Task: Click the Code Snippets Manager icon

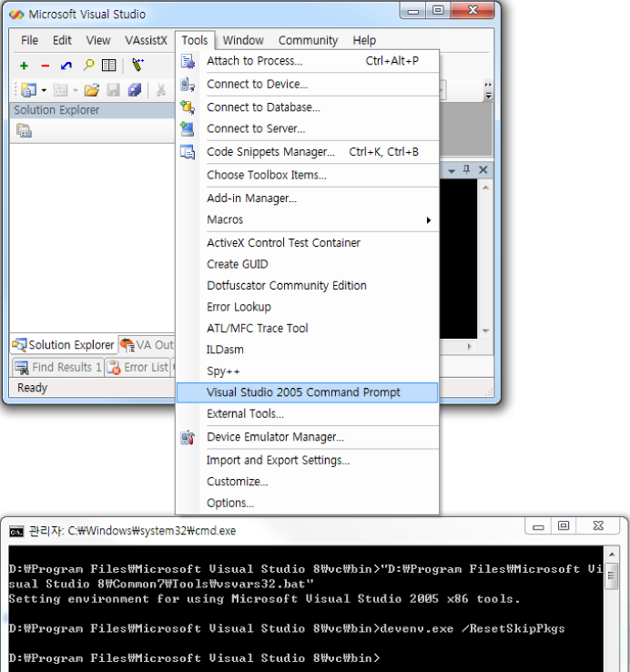Action: (x=188, y=152)
